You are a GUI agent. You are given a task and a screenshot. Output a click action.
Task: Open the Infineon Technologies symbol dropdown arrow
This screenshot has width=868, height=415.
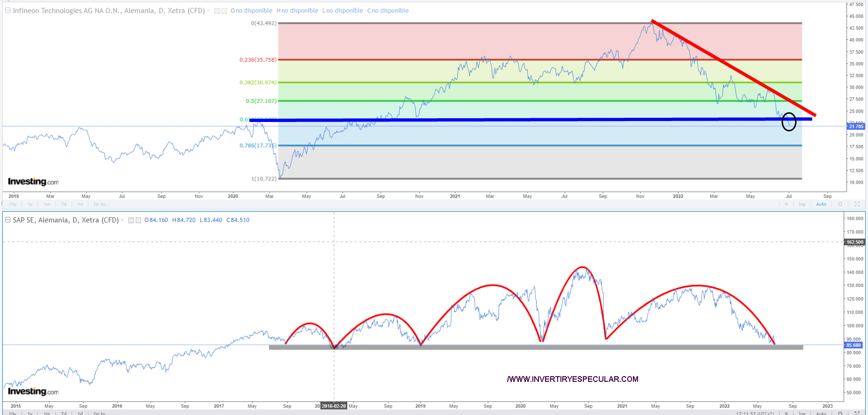pos(208,11)
